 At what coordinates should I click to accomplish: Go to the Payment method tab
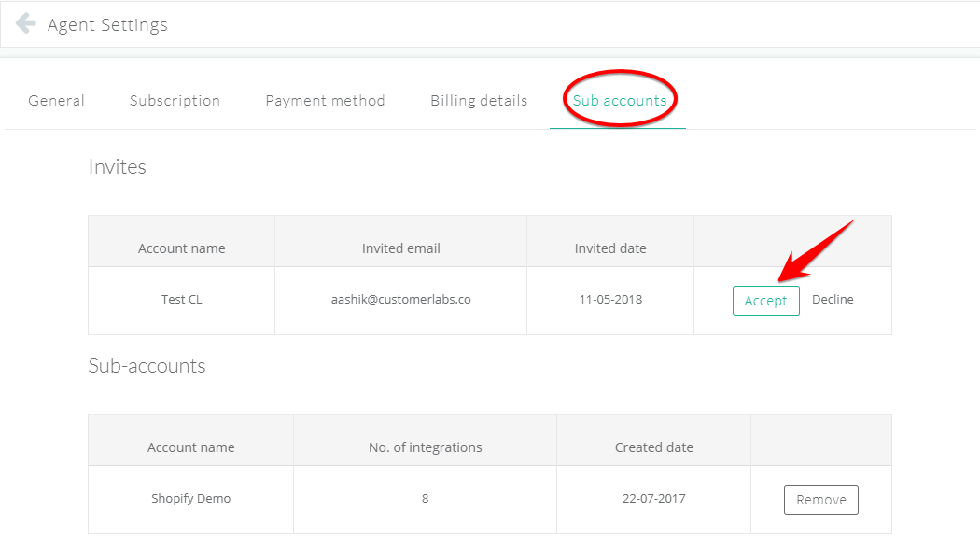pyautogui.click(x=325, y=101)
